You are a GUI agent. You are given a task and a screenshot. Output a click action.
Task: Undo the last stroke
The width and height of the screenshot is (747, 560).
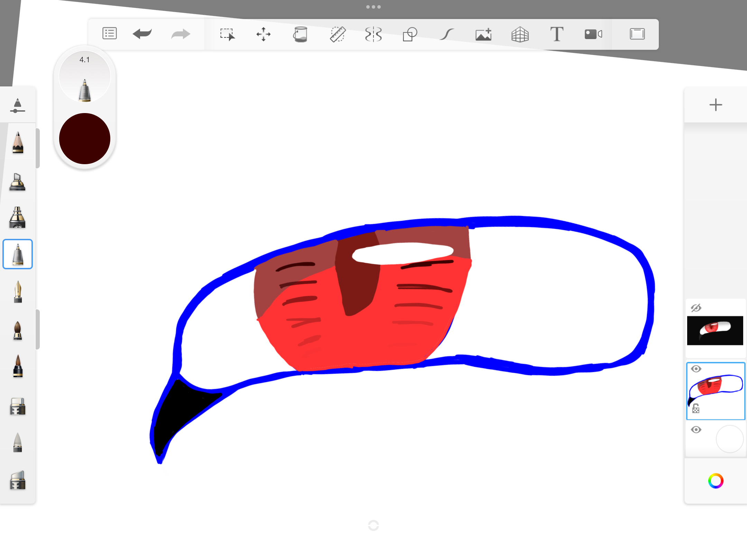[142, 34]
